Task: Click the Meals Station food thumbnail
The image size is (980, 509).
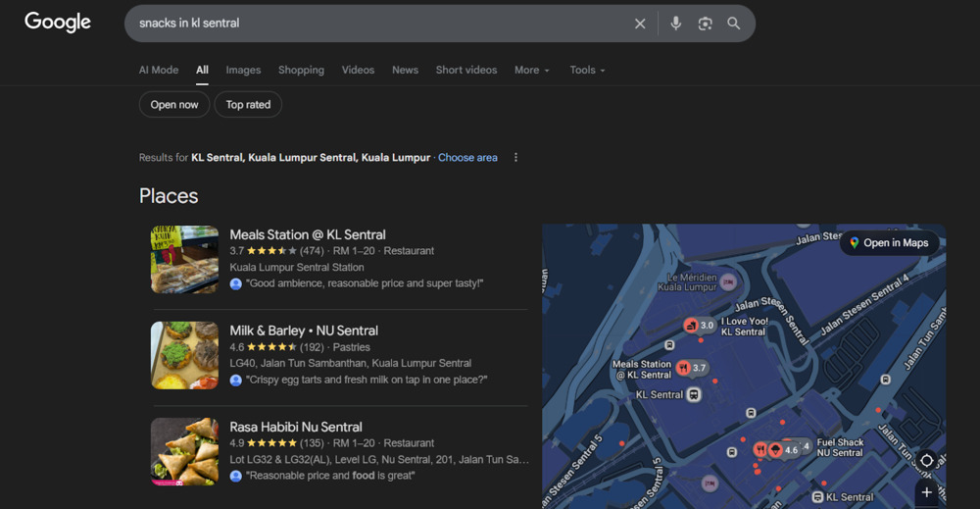Action: 185,260
